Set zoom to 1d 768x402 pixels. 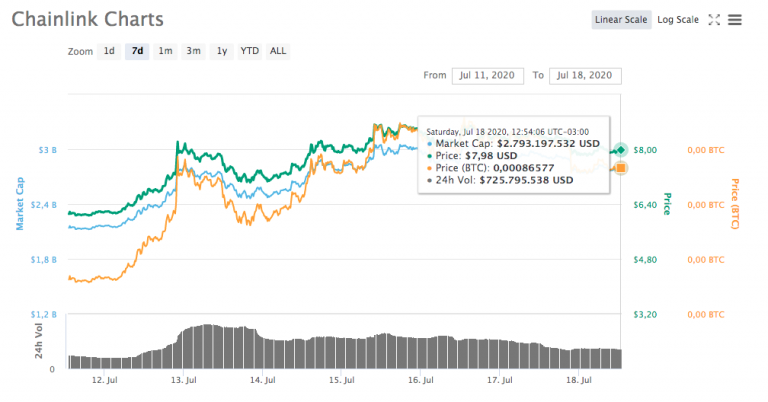click(109, 51)
